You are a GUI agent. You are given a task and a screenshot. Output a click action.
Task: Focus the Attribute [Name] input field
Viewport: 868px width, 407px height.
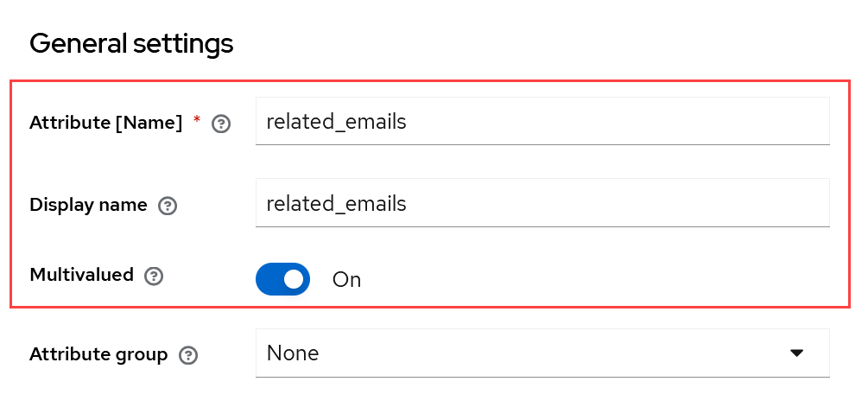coord(542,122)
